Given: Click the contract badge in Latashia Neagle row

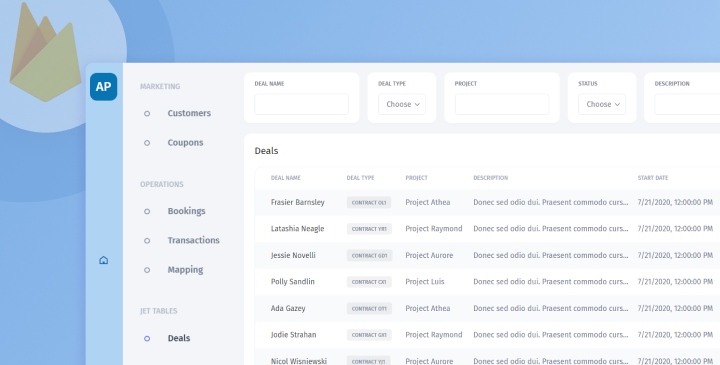Looking at the screenshot, I should tap(369, 229).
